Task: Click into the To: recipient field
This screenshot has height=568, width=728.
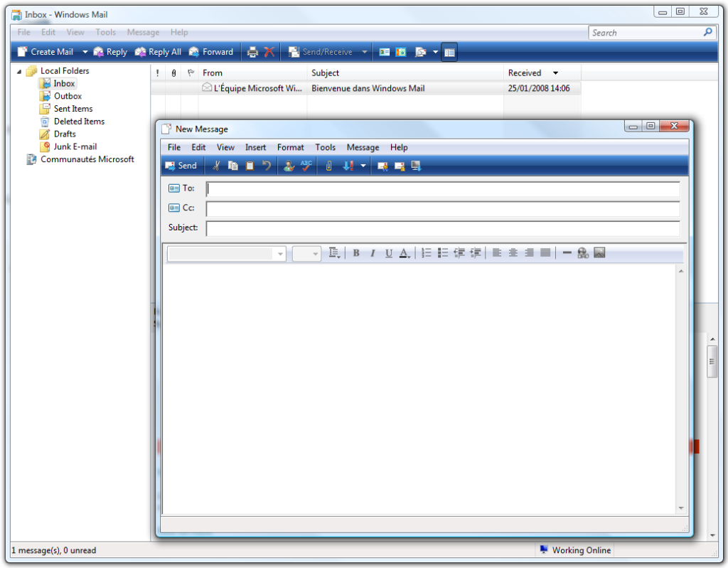Action: pyautogui.click(x=443, y=189)
